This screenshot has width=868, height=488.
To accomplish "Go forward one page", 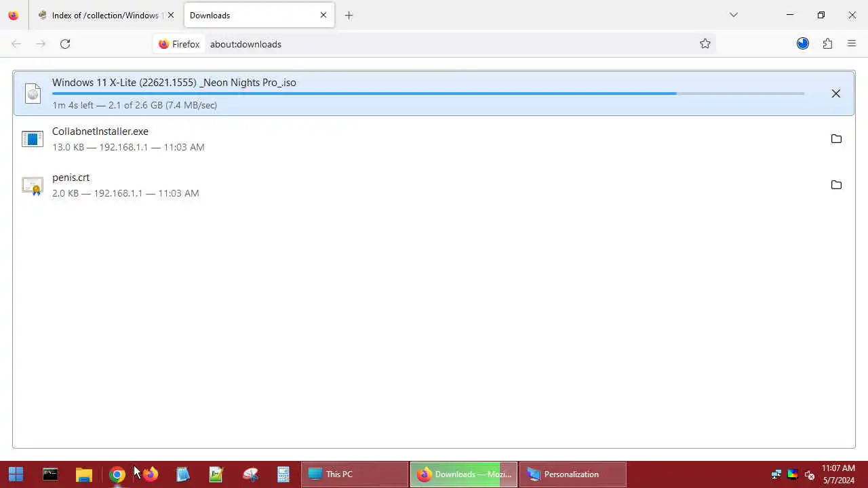I will [x=41, y=44].
